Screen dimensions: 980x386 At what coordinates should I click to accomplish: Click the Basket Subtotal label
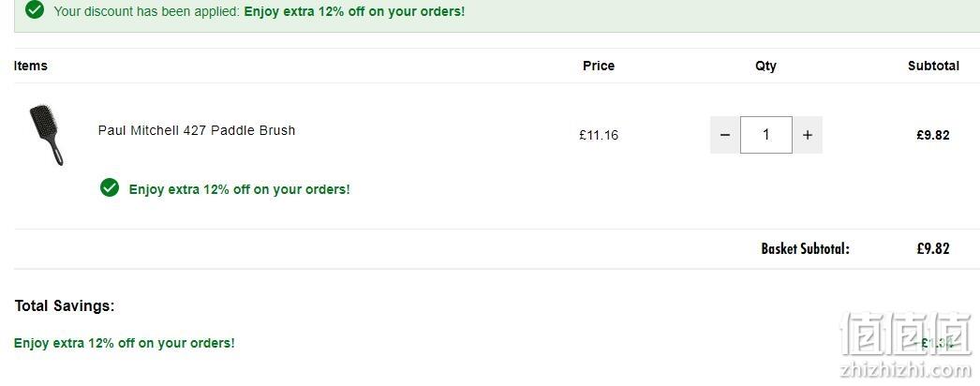coord(806,248)
